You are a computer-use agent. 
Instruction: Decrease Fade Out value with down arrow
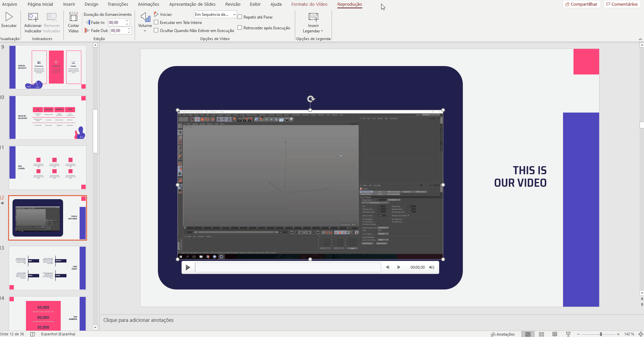coord(129,32)
